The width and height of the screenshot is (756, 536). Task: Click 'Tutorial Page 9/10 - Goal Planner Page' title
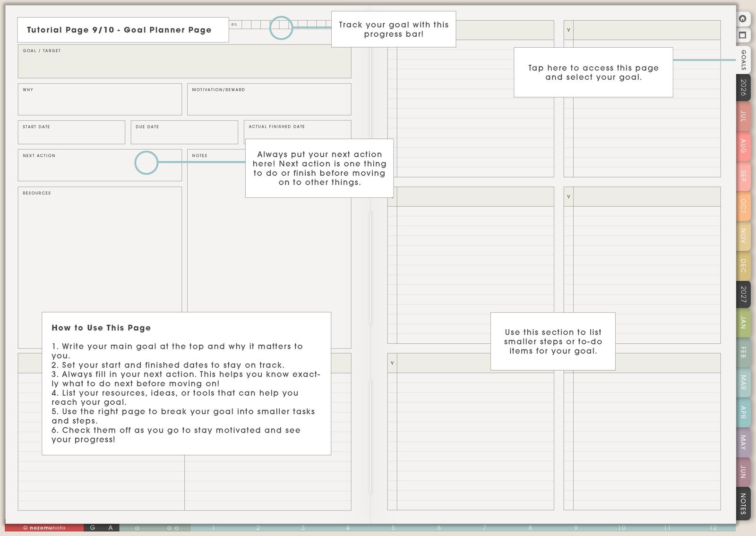coord(119,30)
